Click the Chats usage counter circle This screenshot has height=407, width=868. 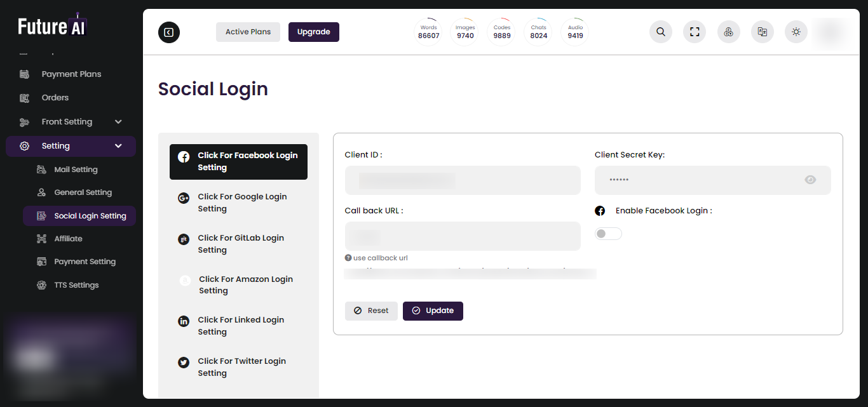(x=538, y=31)
